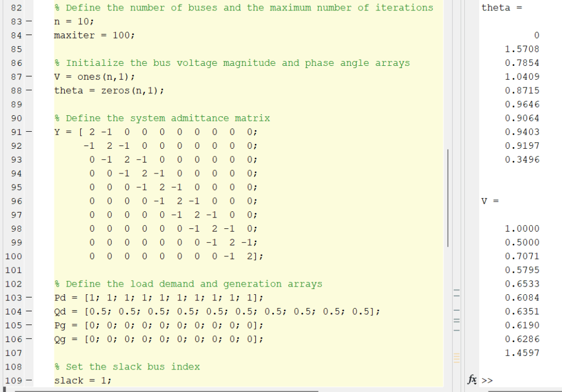Image resolution: width=562 pixels, height=392 pixels.
Task: Click line number 101 in the gutter
Action: coord(14,270)
